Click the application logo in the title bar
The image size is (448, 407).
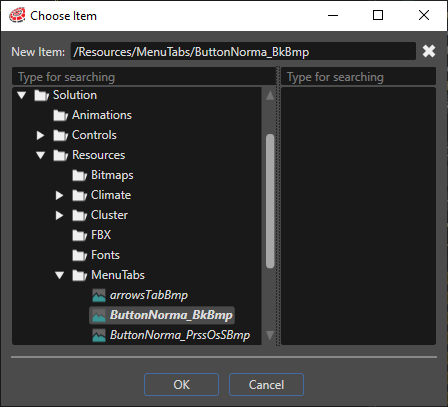pyautogui.click(x=17, y=15)
